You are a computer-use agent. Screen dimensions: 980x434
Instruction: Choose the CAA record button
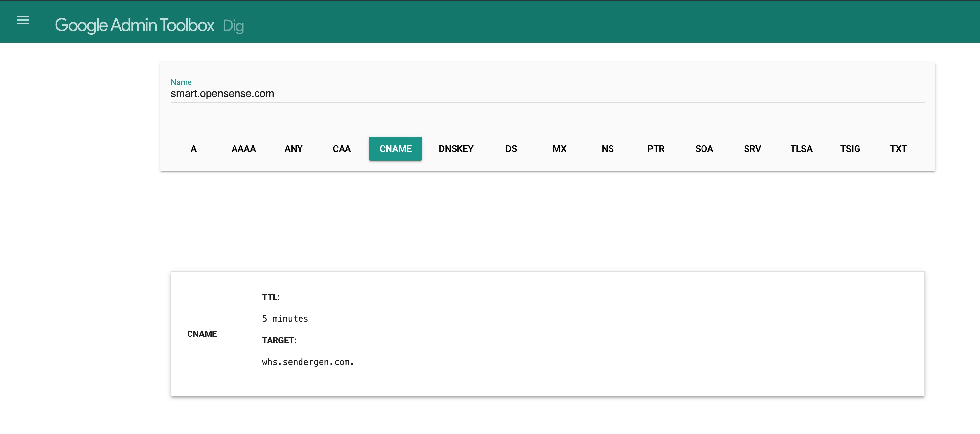342,149
